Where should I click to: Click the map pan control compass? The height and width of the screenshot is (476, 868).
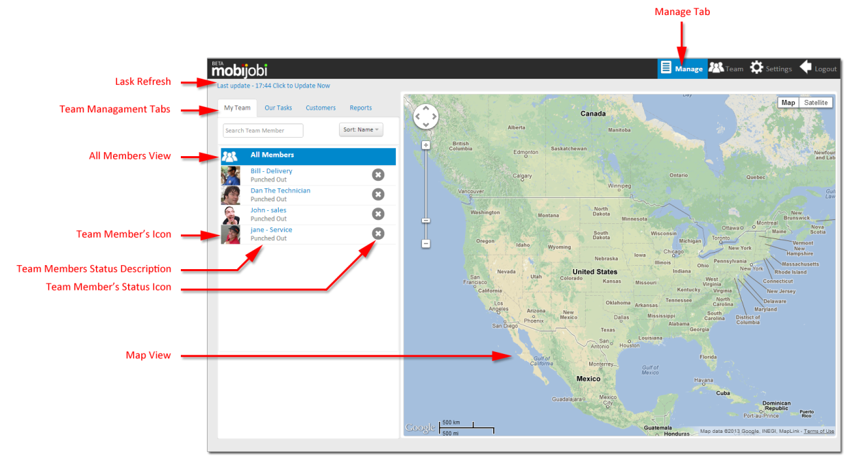(425, 116)
